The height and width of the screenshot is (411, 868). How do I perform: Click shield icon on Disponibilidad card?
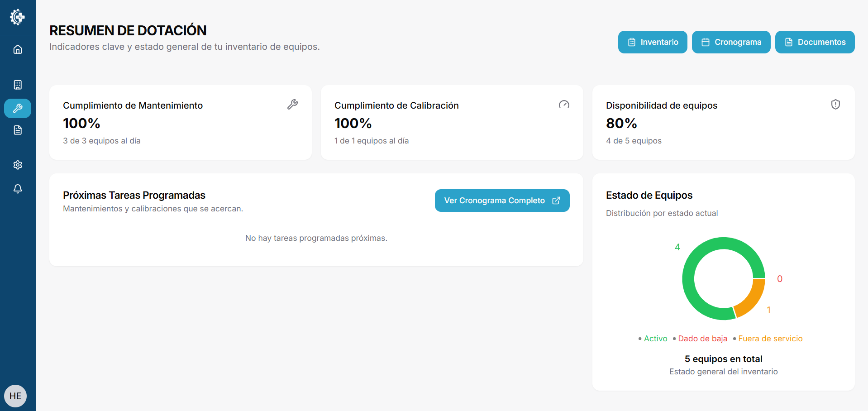tap(835, 105)
